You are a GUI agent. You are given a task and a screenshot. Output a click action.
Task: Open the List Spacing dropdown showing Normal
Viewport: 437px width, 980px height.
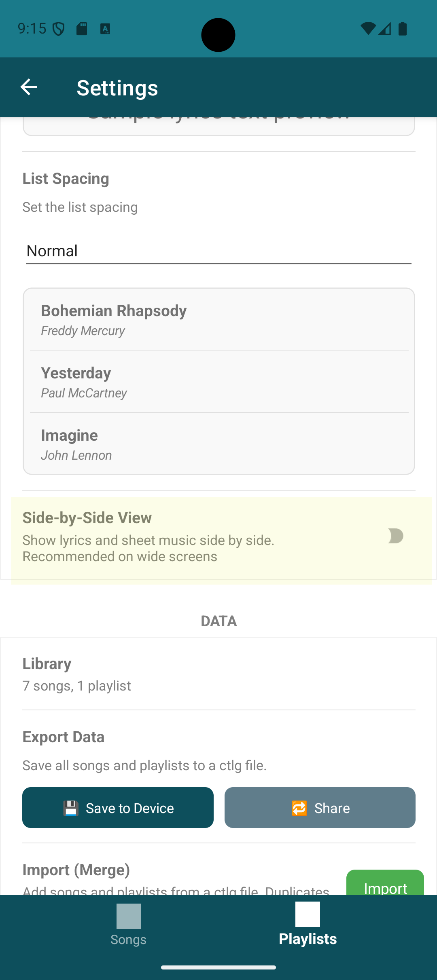coord(218,251)
